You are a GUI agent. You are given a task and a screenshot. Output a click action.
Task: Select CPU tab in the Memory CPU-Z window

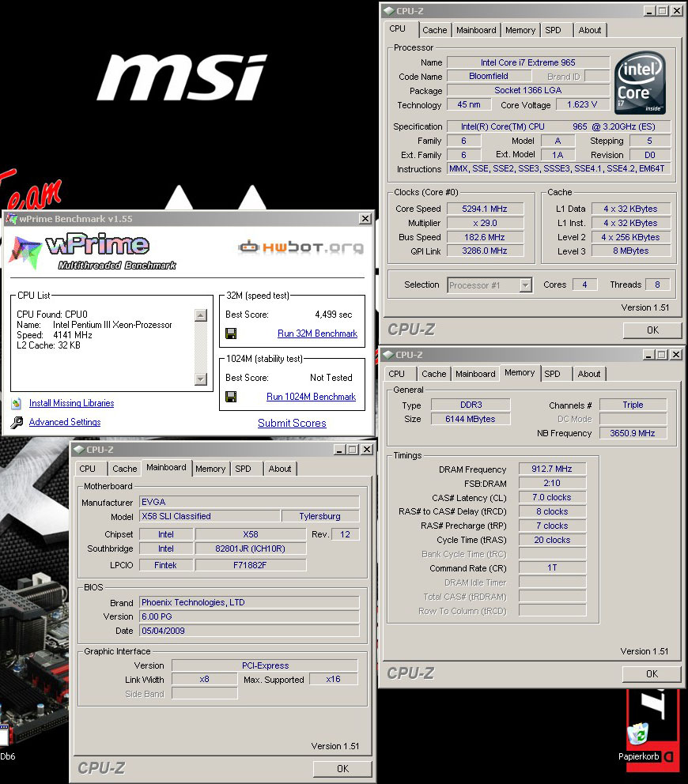pos(396,374)
